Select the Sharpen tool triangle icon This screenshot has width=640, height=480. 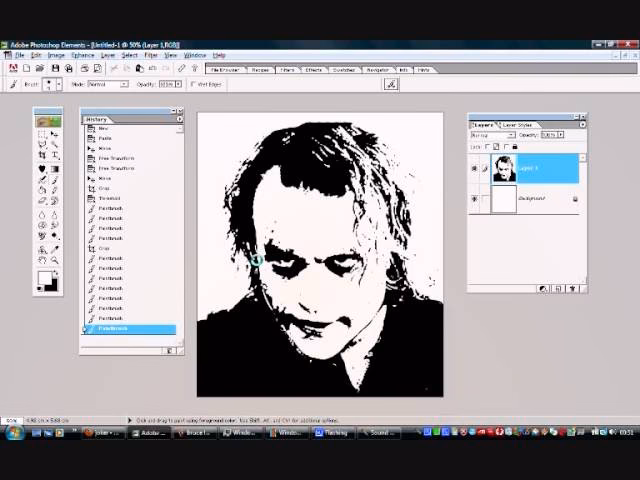54,215
